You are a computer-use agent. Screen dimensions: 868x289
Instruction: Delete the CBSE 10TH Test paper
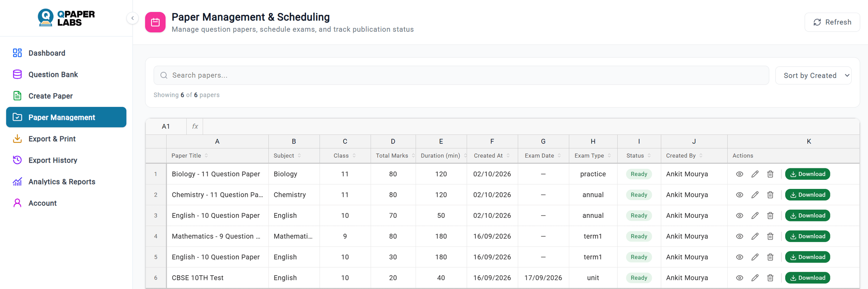click(x=770, y=278)
